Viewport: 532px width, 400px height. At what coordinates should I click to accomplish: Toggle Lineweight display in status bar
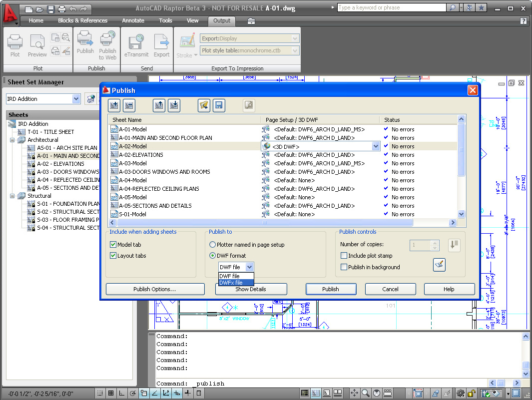click(188, 393)
